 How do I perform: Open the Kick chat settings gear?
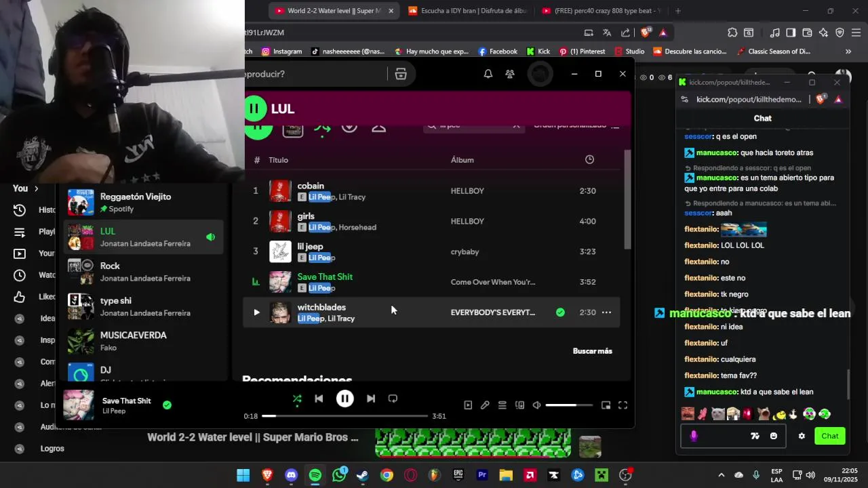(802, 436)
